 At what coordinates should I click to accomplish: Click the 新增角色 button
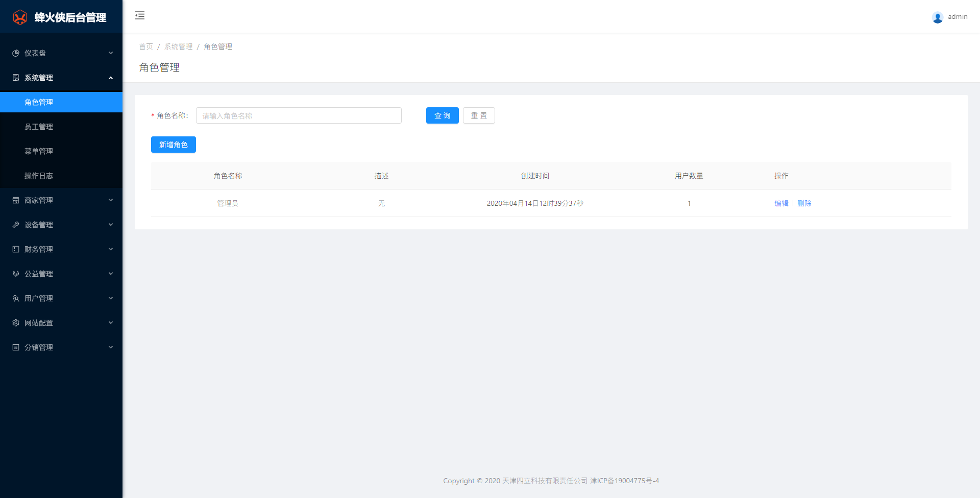(173, 145)
